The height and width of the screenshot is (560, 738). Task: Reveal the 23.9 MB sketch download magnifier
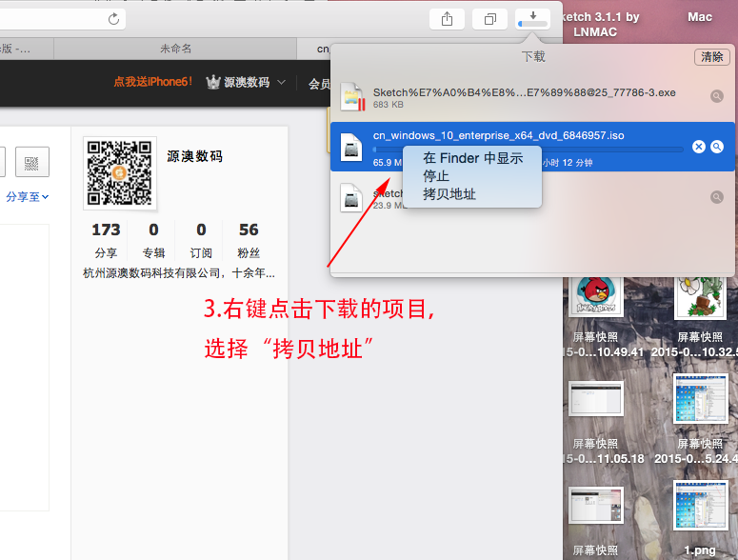(x=717, y=197)
